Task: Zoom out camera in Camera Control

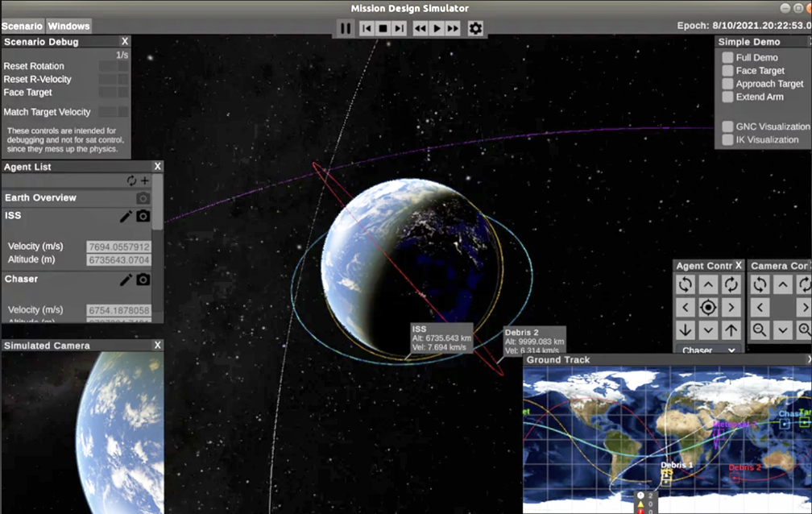Action: point(760,330)
